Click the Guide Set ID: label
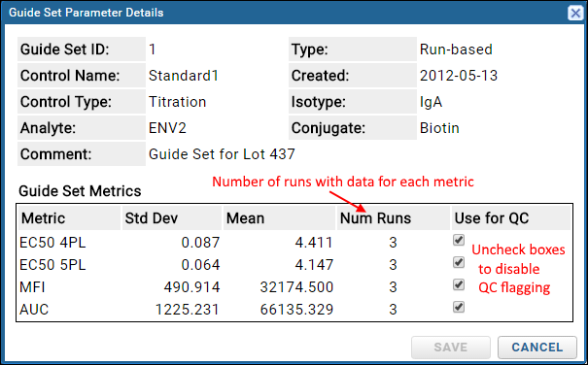This screenshot has height=365, width=588. [x=65, y=50]
